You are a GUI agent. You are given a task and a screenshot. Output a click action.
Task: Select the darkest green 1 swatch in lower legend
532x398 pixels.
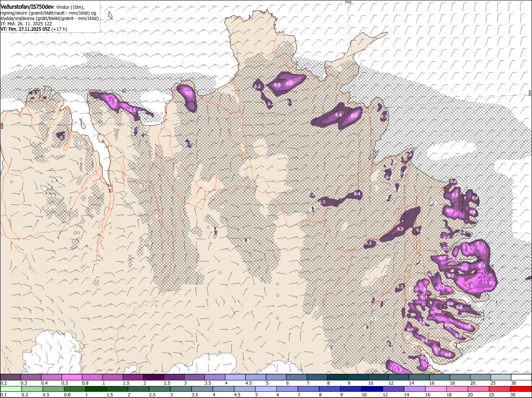tap(96, 389)
